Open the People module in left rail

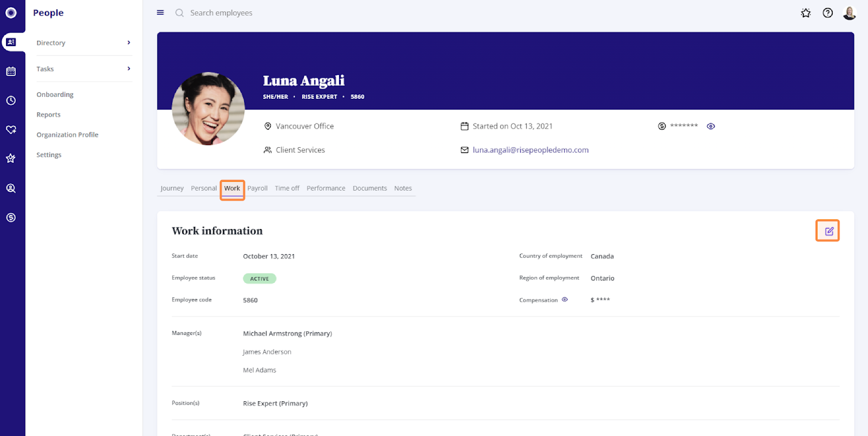click(11, 42)
